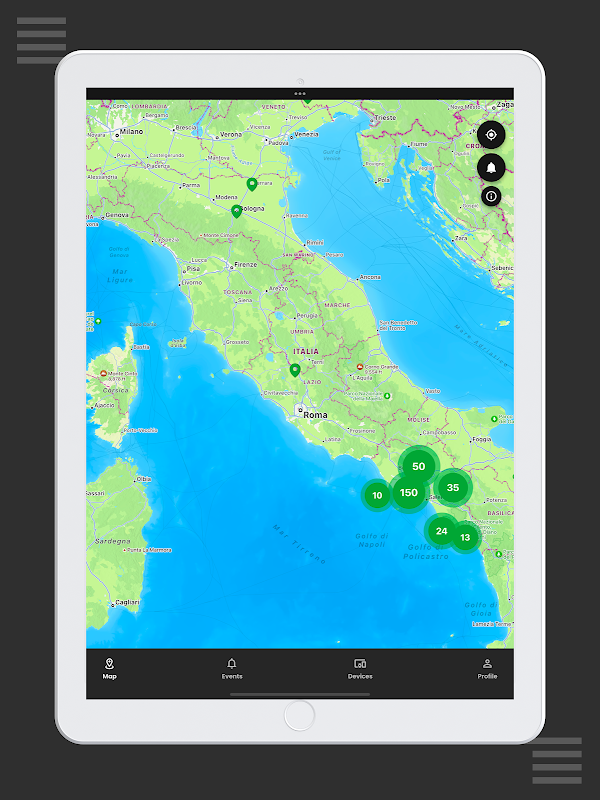Switch to the Events tab
Viewport: 600px width, 800px height.
coord(232,669)
